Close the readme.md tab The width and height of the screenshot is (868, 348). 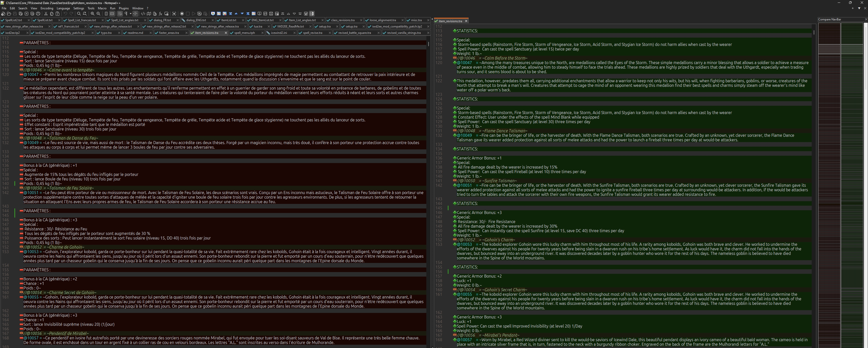coord(150,33)
